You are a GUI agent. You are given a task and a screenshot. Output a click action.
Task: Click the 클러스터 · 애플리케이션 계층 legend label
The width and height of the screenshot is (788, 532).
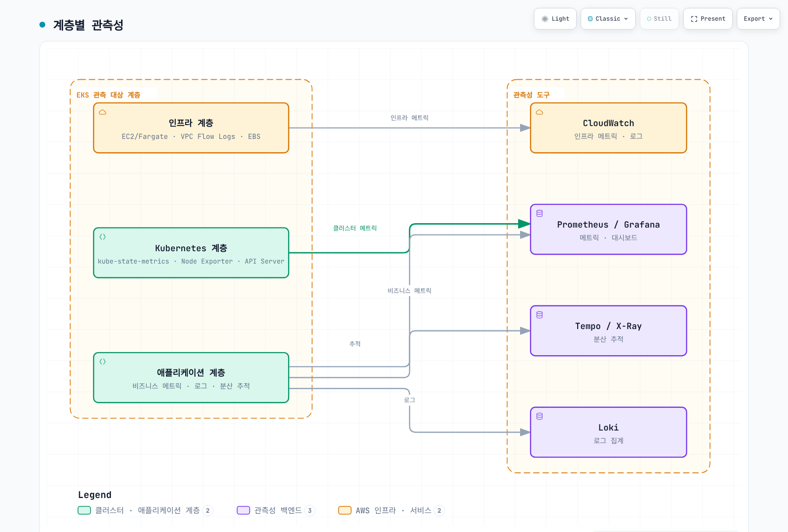click(x=147, y=510)
